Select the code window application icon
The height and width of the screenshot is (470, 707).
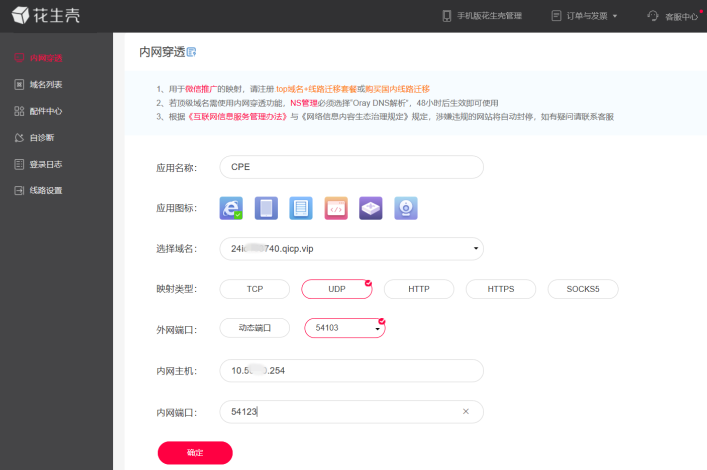tap(336, 208)
